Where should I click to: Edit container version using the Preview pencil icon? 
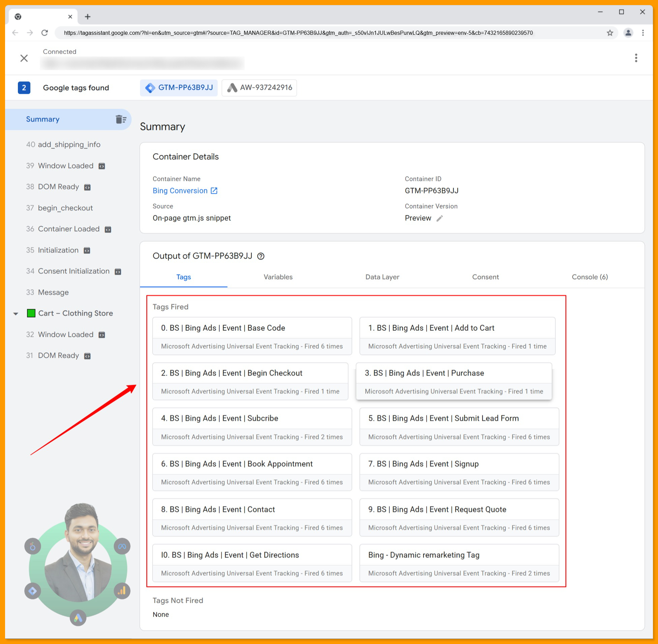pos(440,218)
